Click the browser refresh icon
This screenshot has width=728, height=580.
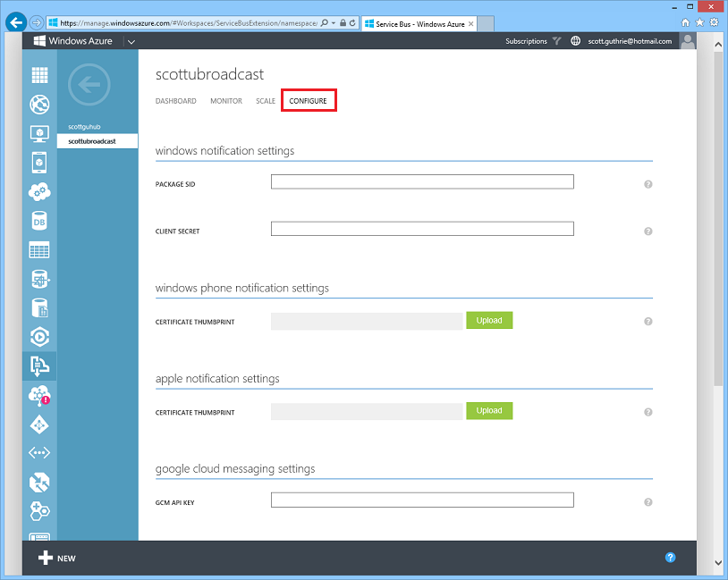pos(352,22)
